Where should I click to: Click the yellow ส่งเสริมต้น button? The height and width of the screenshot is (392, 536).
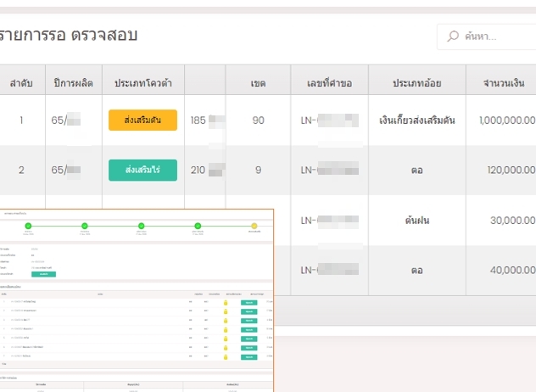(142, 120)
